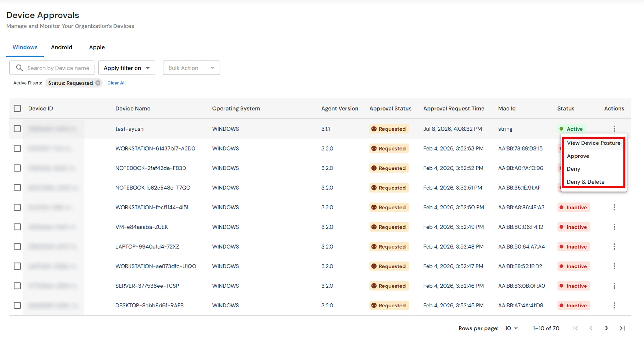Image resolution: width=644 pixels, height=340 pixels.
Task: Open actions menu for WORKSTATION-fecf1144-4I5L row
Action: coord(614,207)
